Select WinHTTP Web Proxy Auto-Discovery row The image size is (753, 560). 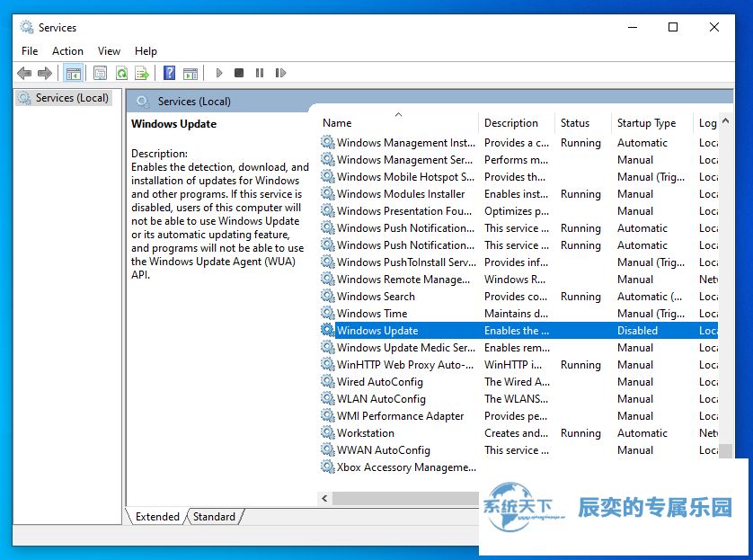click(518, 365)
